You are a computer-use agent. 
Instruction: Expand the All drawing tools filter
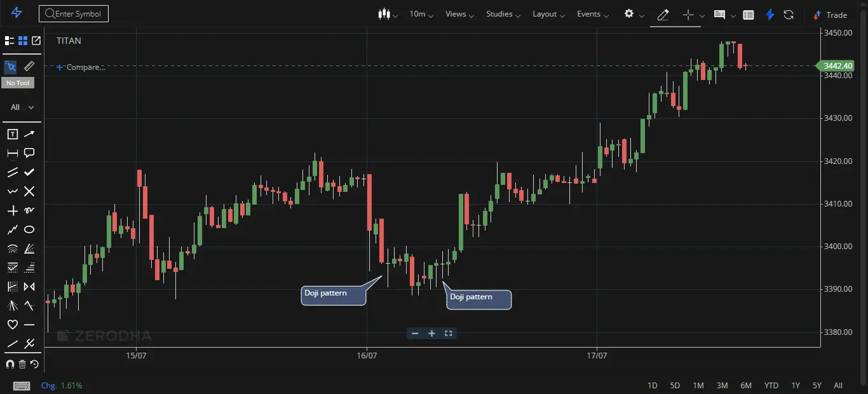point(22,107)
